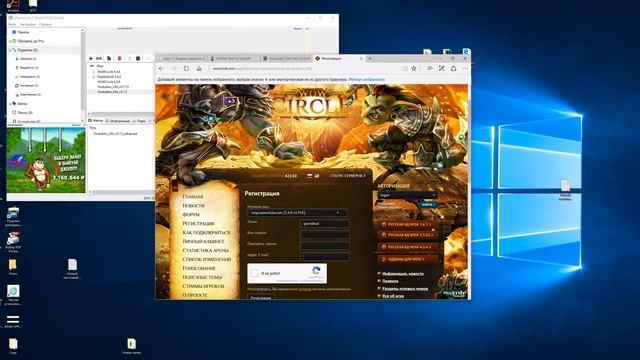
Task: Switch to the Пиры tab in uTorrent
Action: [140, 121]
